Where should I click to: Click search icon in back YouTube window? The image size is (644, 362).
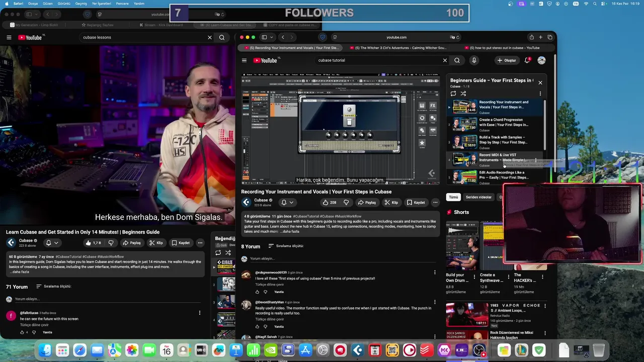(222, 37)
